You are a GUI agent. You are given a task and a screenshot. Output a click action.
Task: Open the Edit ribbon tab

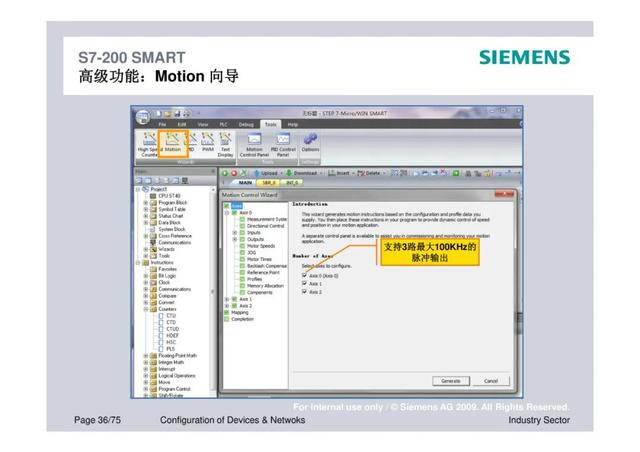point(182,124)
